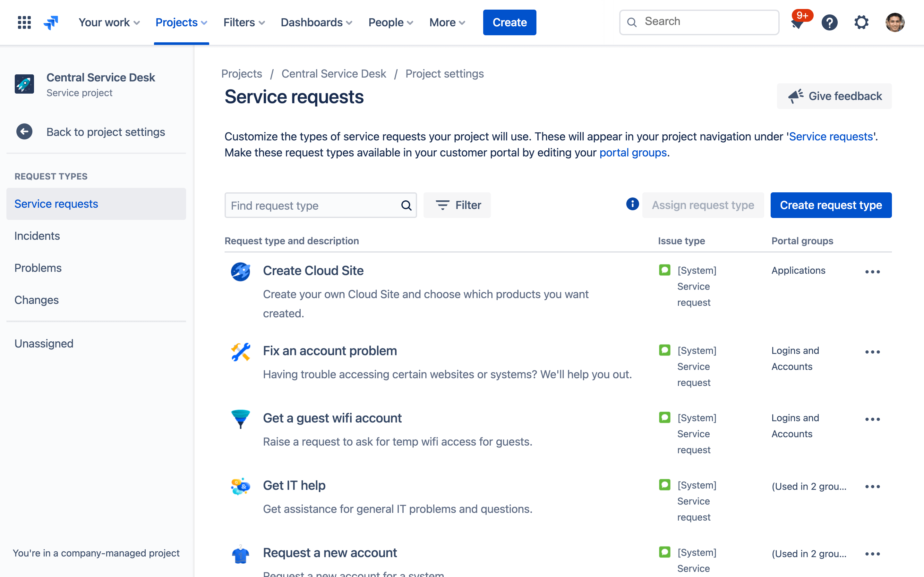Click the back arrow to project settings
Screen dimensions: 924x577
[25, 132]
